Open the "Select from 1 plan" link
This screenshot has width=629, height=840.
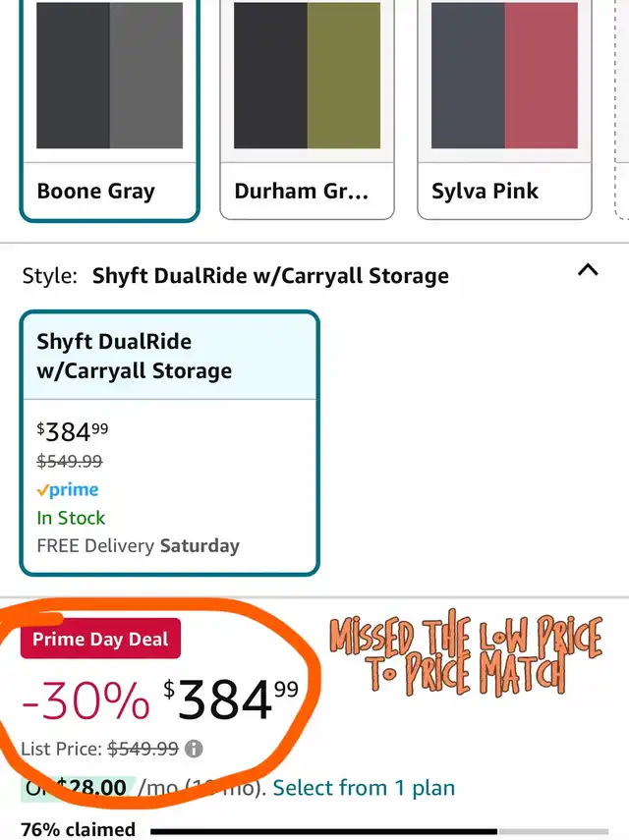364,787
